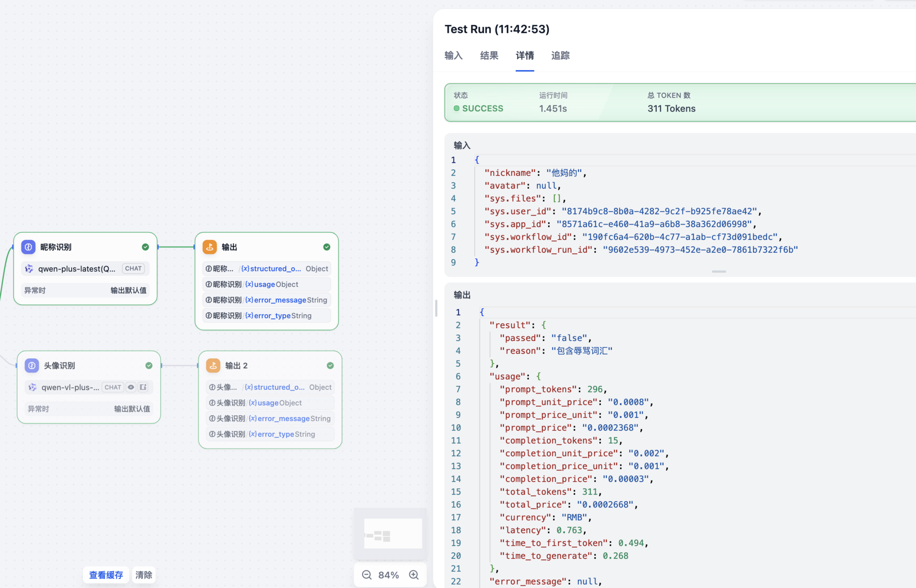Image resolution: width=916 pixels, height=588 pixels.
Task: Click the qwen-plus-latest model logo icon
Action: tap(29, 268)
